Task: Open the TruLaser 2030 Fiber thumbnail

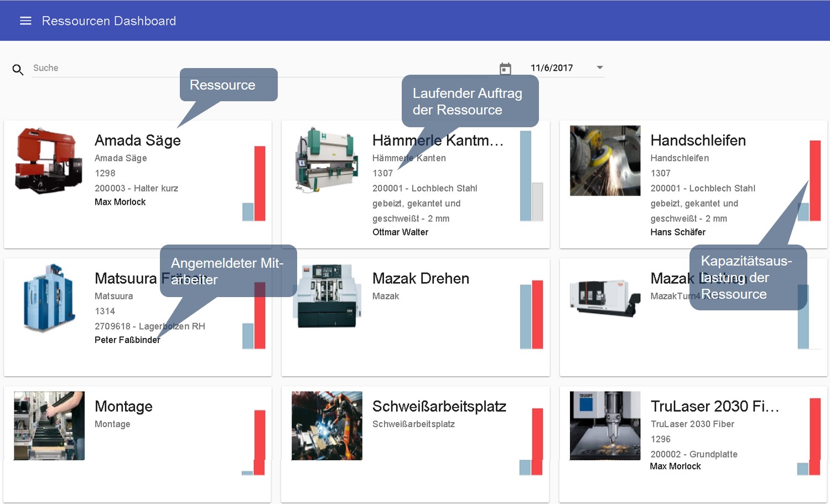Action: pyautogui.click(x=605, y=426)
